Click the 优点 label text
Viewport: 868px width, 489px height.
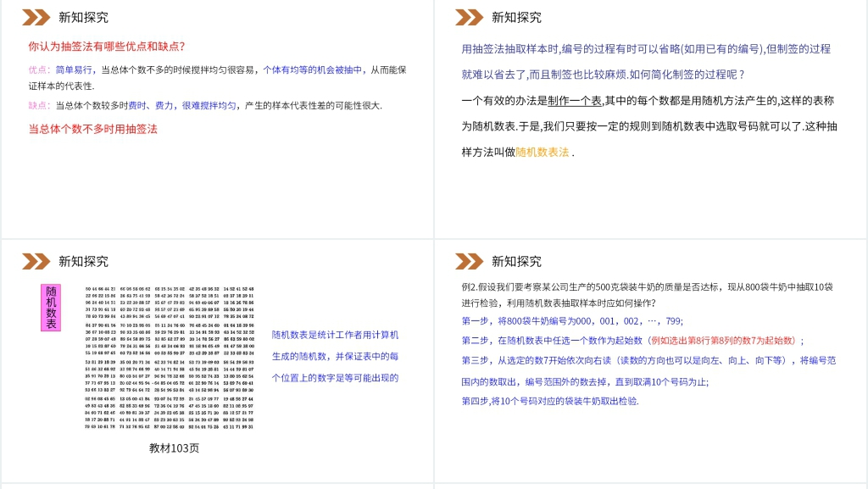point(39,69)
